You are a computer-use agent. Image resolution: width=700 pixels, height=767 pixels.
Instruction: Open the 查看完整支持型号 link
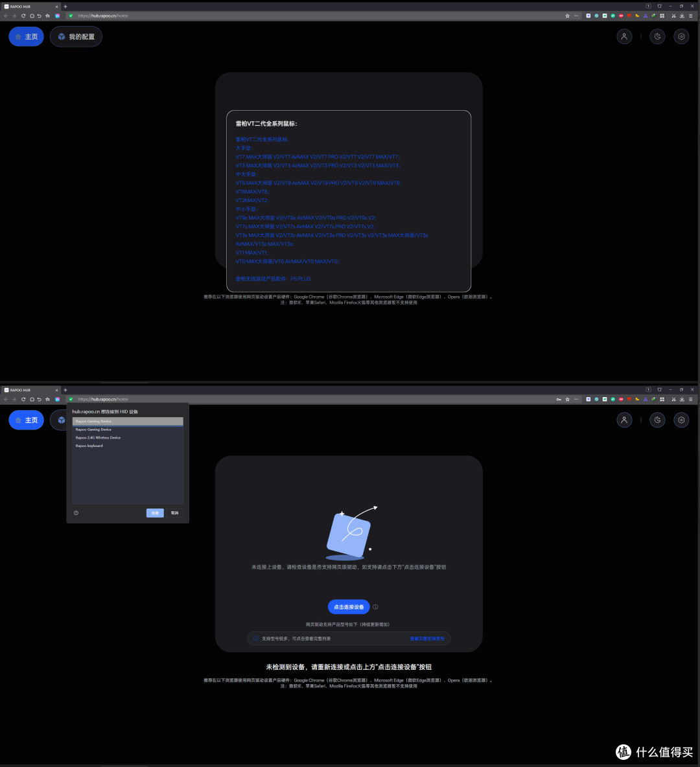(x=427, y=638)
